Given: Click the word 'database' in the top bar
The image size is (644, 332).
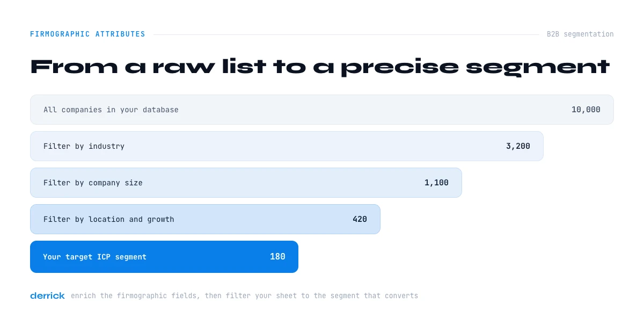Looking at the screenshot, I should click(x=160, y=110).
